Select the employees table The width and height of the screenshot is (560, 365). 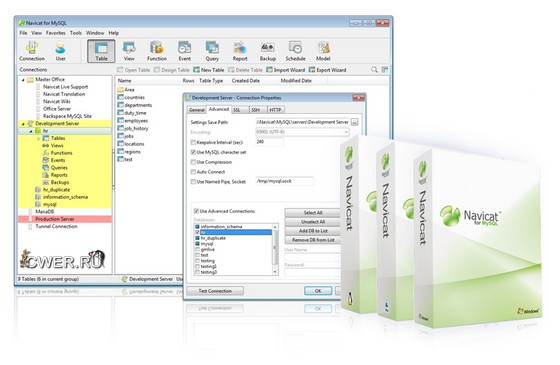point(133,121)
